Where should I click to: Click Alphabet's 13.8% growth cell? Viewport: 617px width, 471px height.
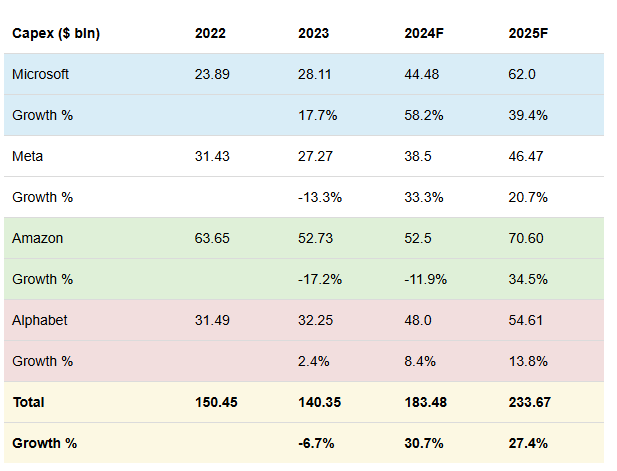coord(527,361)
